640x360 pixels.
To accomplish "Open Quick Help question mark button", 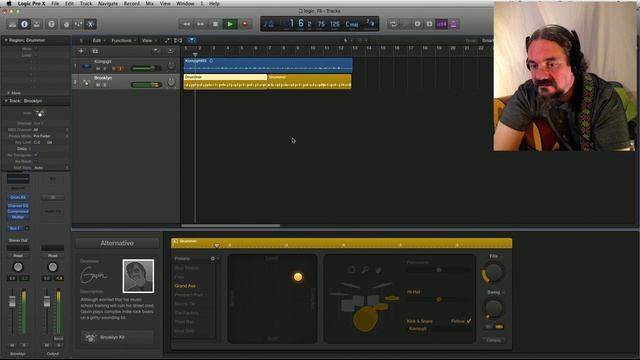I will [x=51, y=24].
